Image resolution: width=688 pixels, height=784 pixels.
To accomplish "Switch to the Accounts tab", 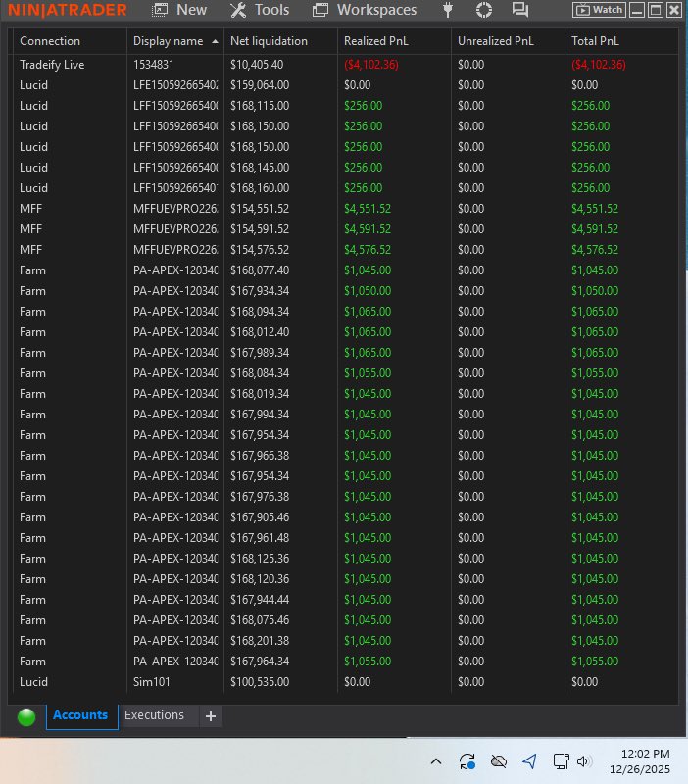I will pos(80,715).
